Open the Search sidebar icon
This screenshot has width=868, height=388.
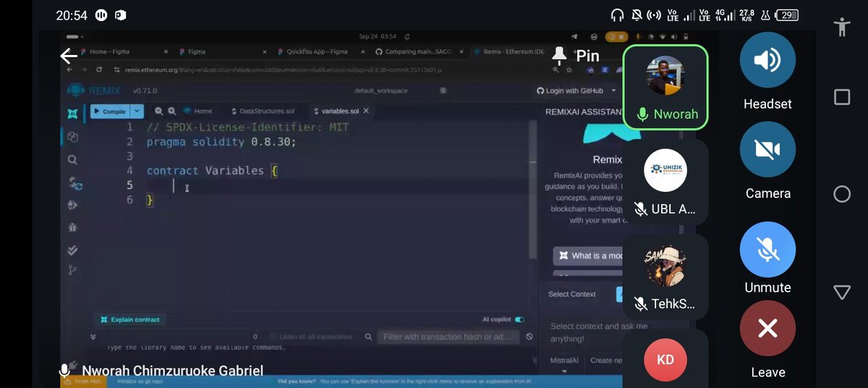click(72, 160)
